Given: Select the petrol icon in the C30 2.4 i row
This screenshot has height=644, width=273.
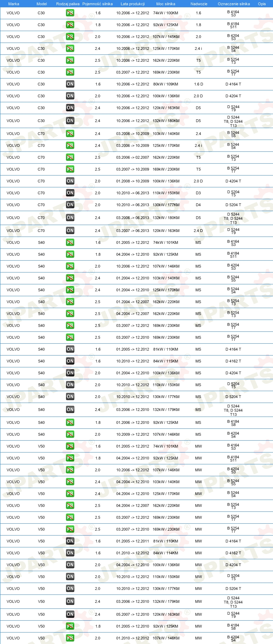Looking at the screenshot, I should 70,48.
